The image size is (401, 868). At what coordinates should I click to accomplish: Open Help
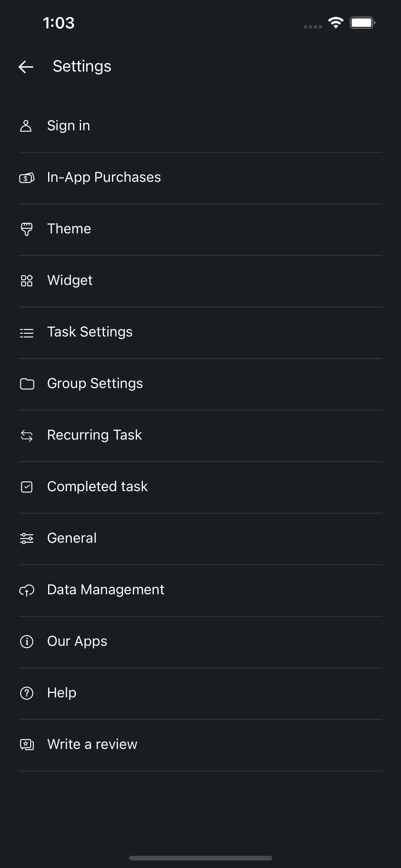(200, 693)
